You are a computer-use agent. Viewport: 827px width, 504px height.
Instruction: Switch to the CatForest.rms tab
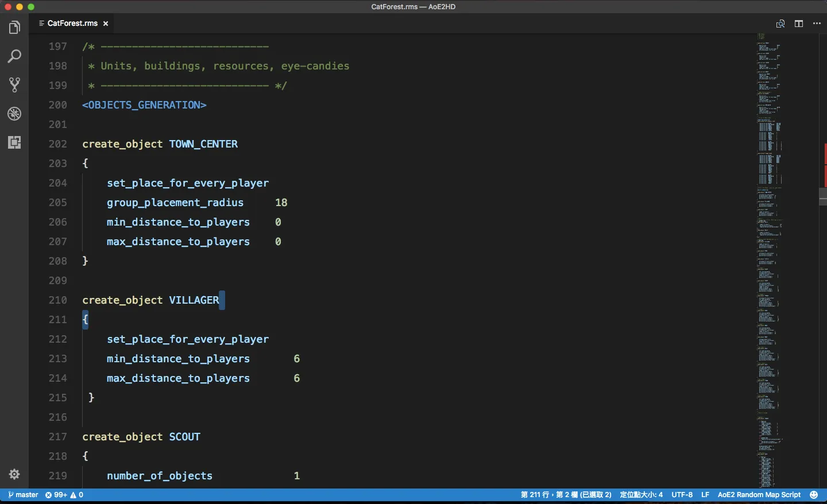(x=71, y=24)
